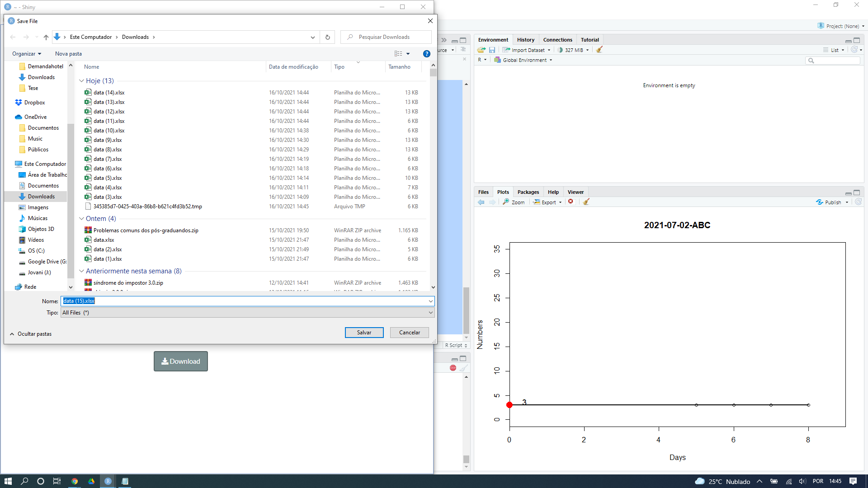Click the Download button in Shiny app
Screen dimensions: 868x488
coord(180,361)
